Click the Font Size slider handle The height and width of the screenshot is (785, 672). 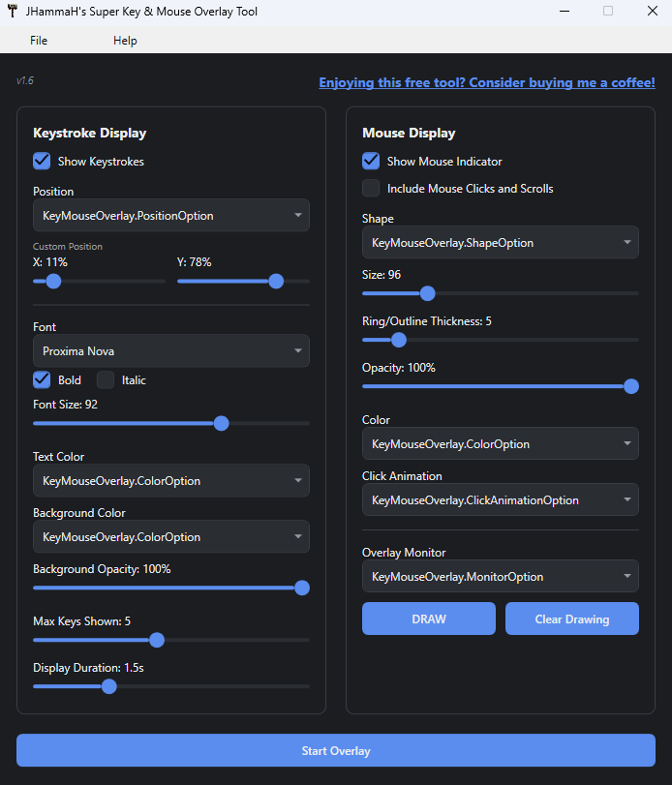222,424
